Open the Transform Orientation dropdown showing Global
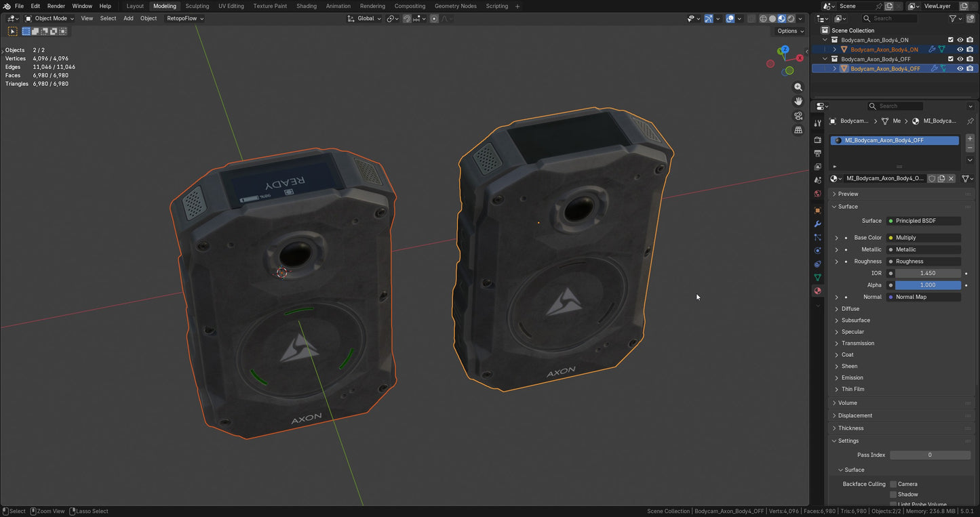This screenshot has height=517, width=980. pyautogui.click(x=365, y=18)
